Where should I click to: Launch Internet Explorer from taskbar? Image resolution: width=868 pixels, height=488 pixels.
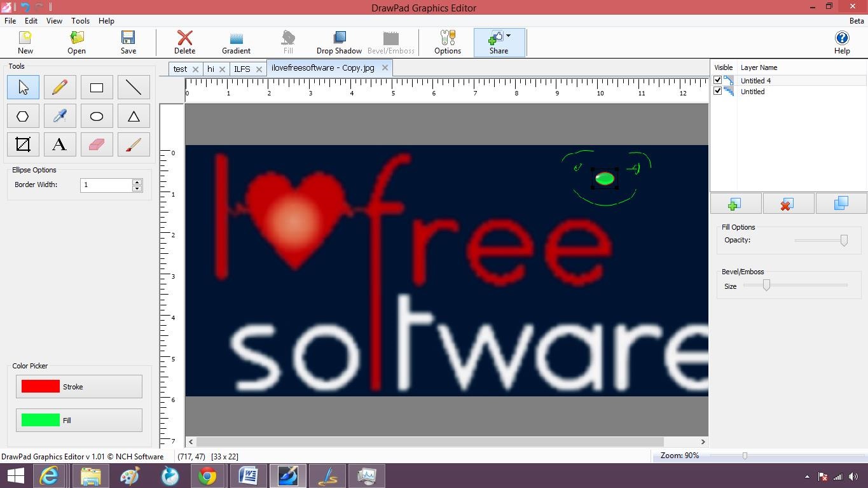click(x=50, y=476)
